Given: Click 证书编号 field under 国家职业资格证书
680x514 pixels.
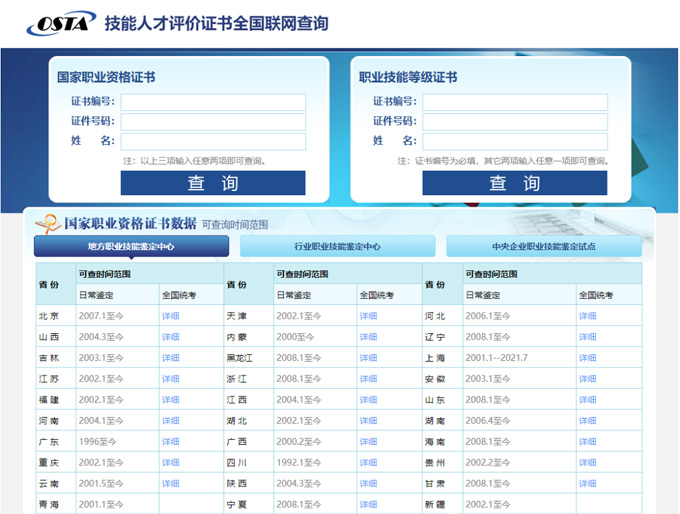Looking at the screenshot, I should (x=213, y=102).
